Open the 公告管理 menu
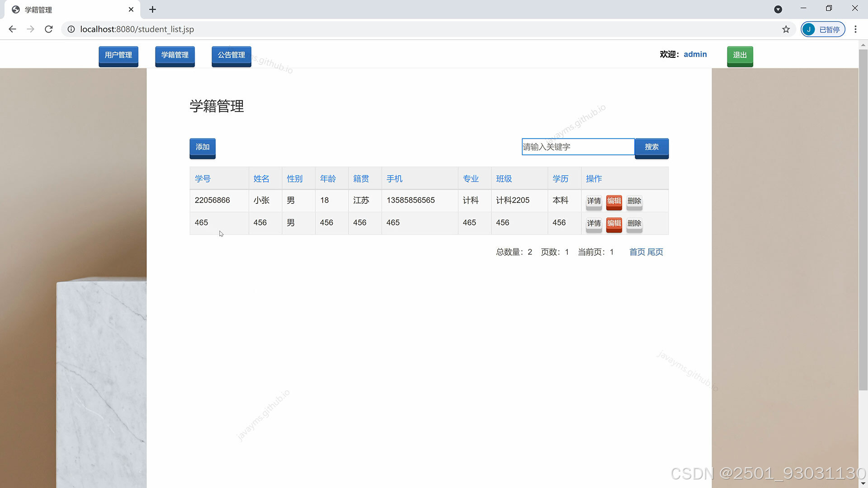The width and height of the screenshot is (868, 488). (231, 56)
